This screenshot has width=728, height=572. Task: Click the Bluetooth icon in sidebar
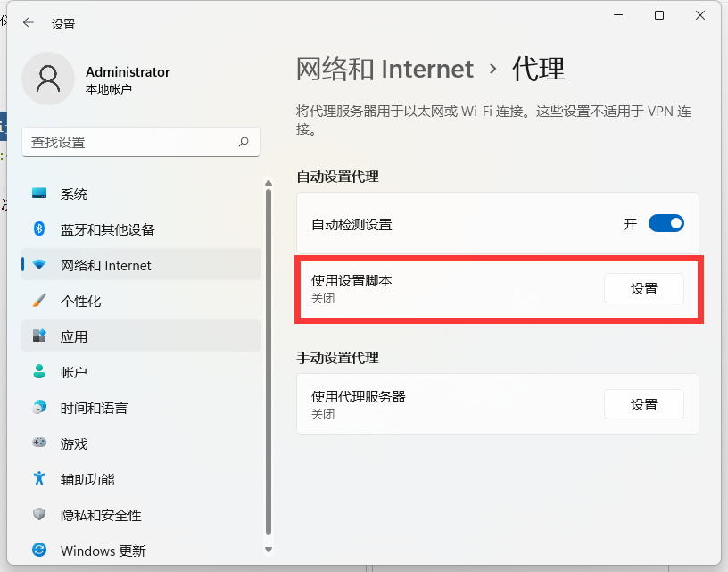pos(39,229)
